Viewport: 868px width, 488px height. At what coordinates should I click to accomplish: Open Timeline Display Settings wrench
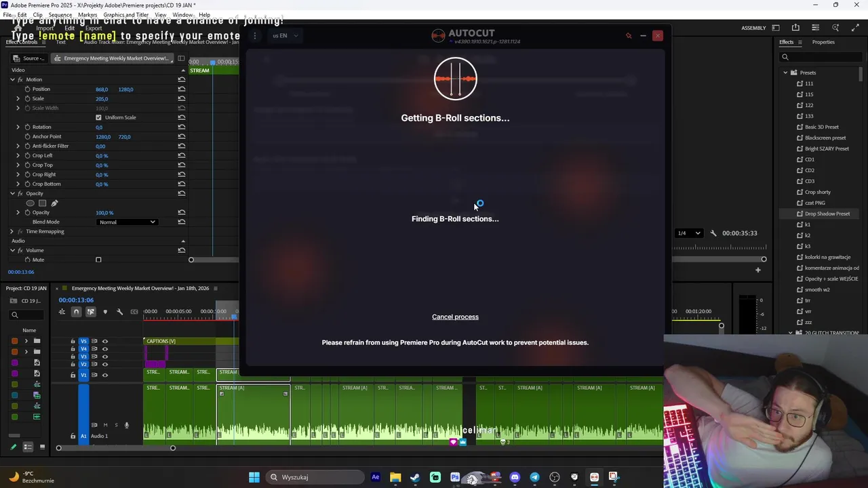tap(119, 312)
